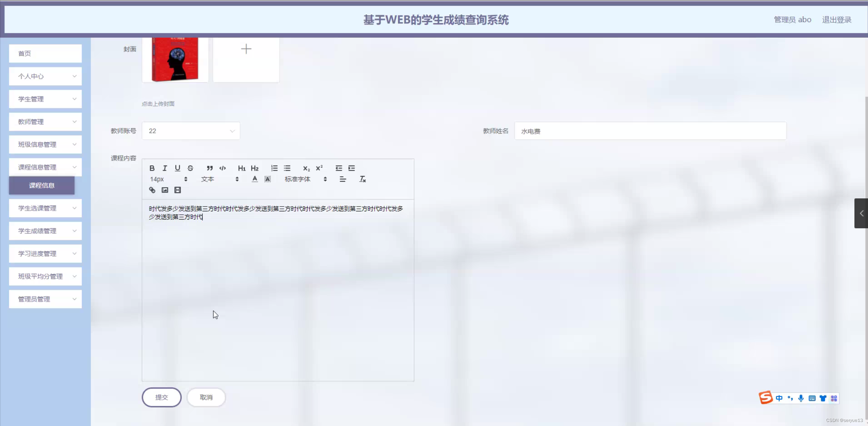Open the 教师账号 dropdown showing 22

coord(191,131)
